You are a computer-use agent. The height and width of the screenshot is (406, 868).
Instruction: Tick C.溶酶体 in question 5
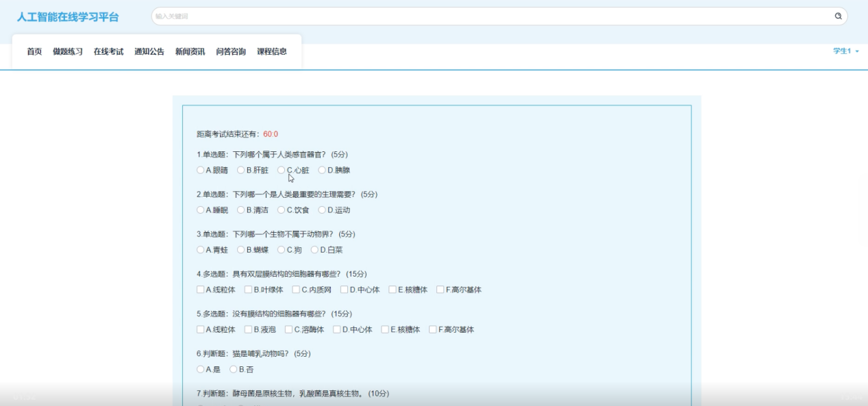pyautogui.click(x=289, y=329)
